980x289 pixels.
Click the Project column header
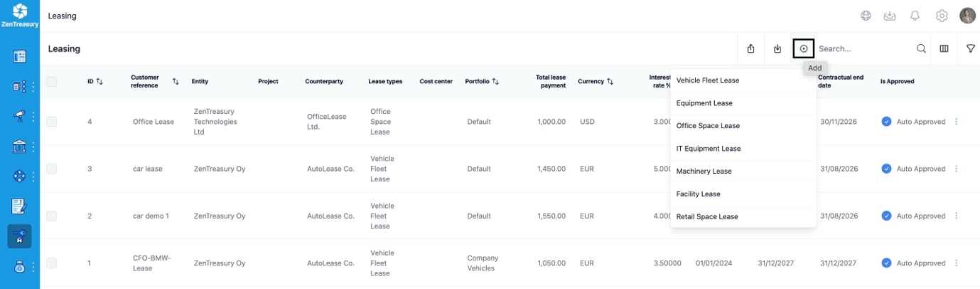(268, 82)
